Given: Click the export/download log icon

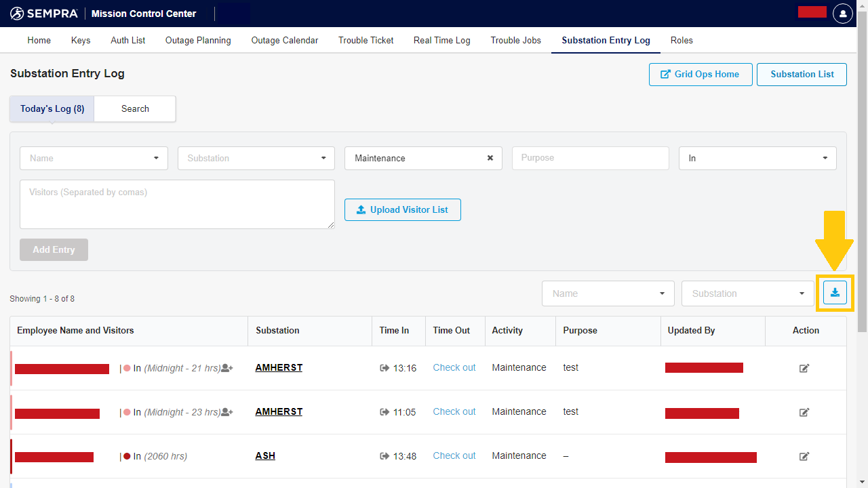Looking at the screenshot, I should coord(835,292).
